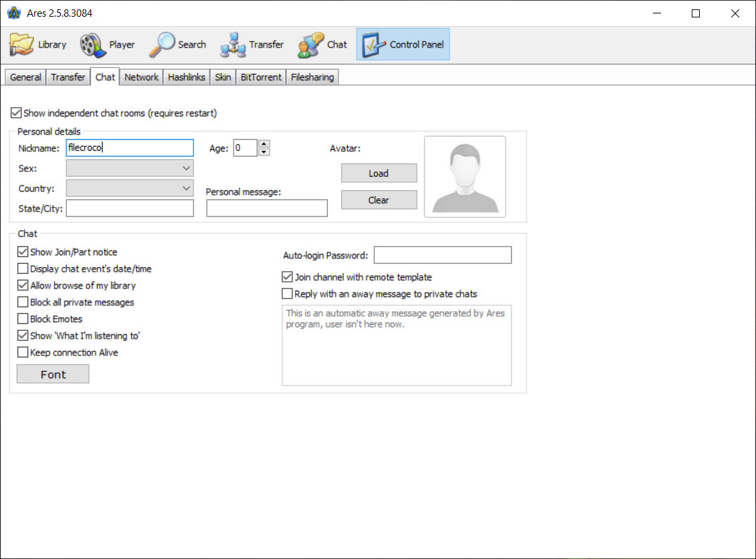This screenshot has height=559, width=756.
Task: Expand the Country dropdown
Action: (187, 188)
